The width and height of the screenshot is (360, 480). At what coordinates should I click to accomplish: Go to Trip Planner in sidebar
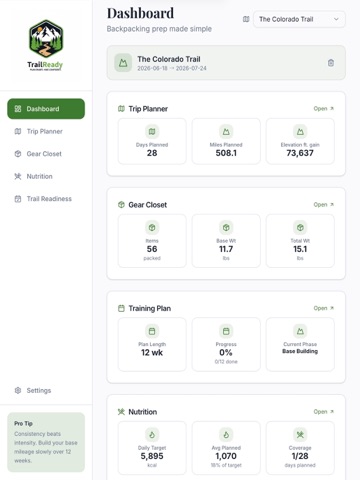(46, 131)
